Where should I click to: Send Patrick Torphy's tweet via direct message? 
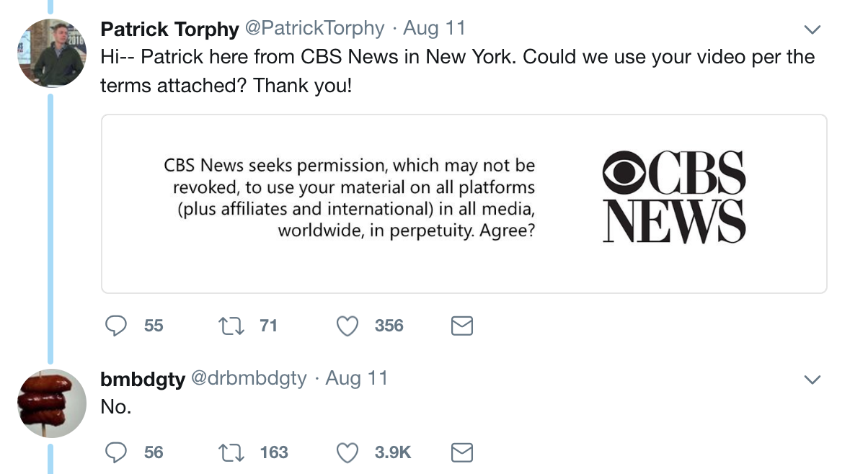pos(461,326)
